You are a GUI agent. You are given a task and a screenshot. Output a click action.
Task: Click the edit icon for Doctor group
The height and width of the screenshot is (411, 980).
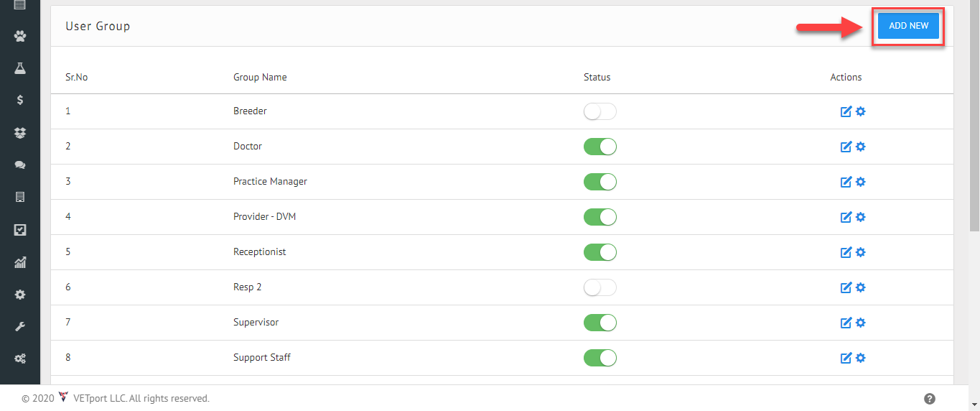(x=846, y=147)
